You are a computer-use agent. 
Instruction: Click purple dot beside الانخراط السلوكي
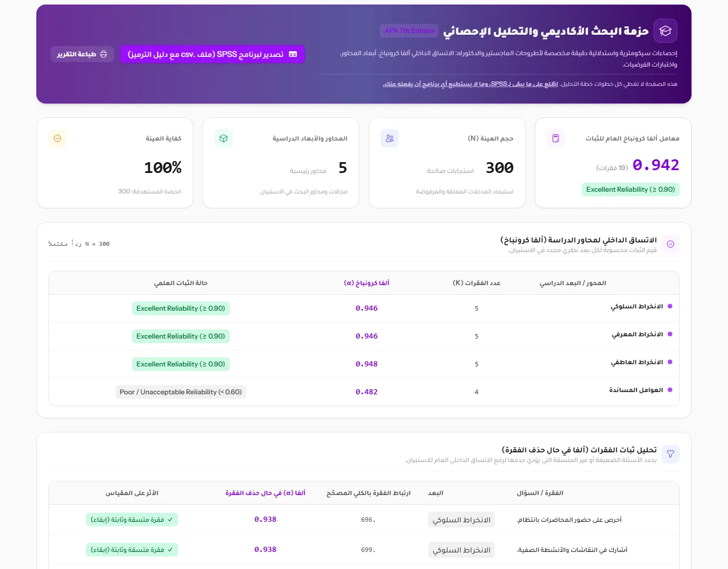(670, 306)
